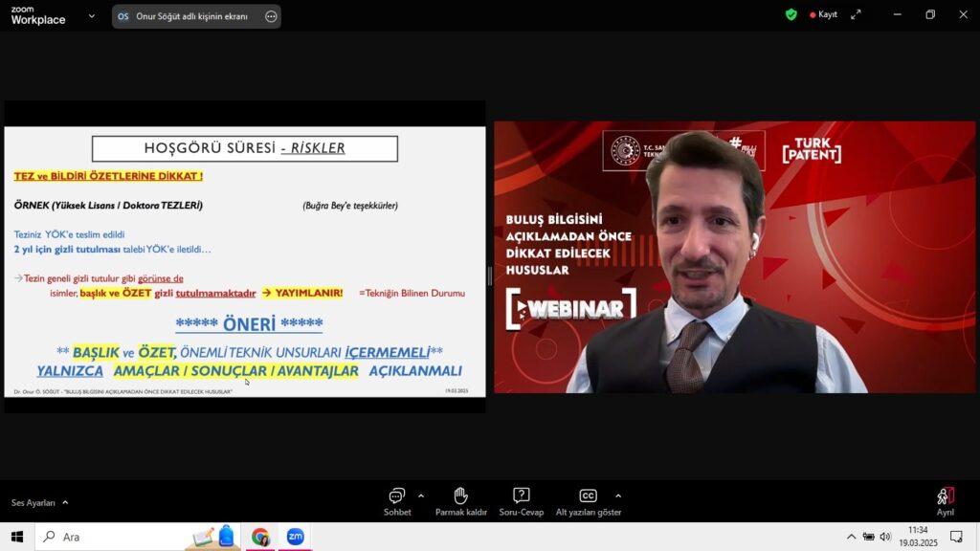Image resolution: width=980 pixels, height=551 pixels.
Task: Click the Ara taskbar search box
Action: point(138,537)
